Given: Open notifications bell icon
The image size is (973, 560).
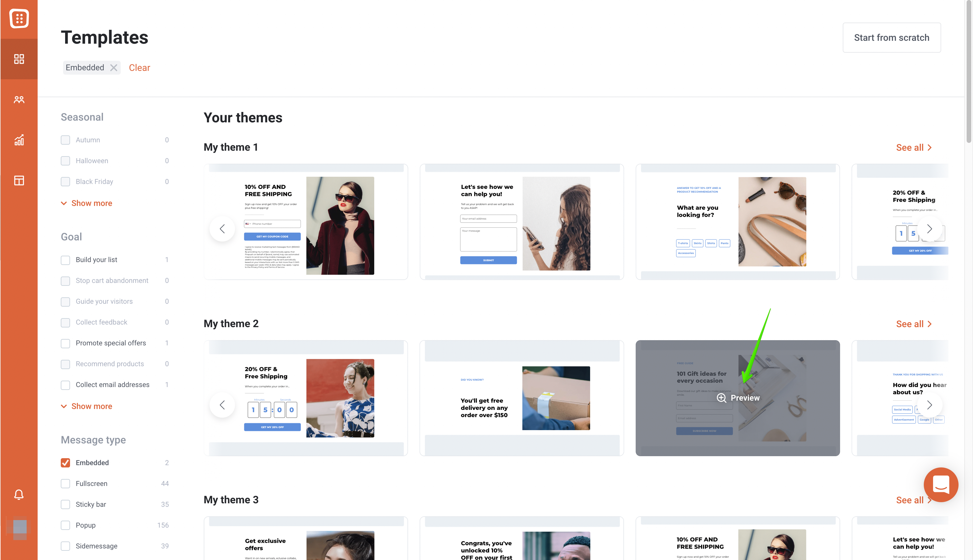Looking at the screenshot, I should point(19,494).
